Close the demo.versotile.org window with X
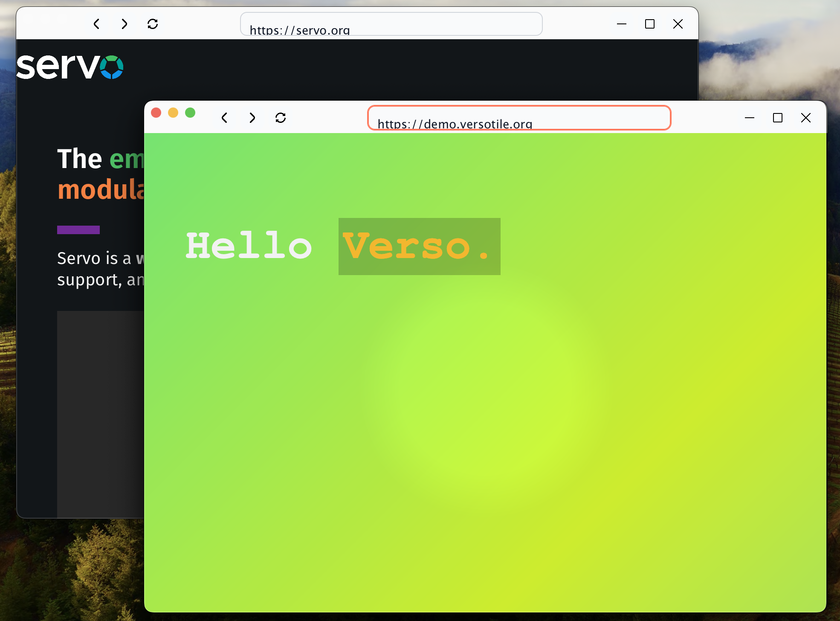 click(x=806, y=118)
